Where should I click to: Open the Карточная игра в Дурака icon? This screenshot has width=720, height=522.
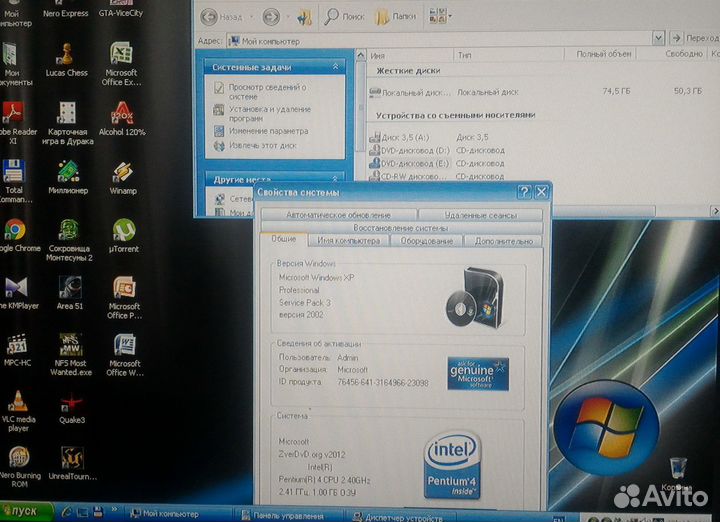tap(68, 123)
